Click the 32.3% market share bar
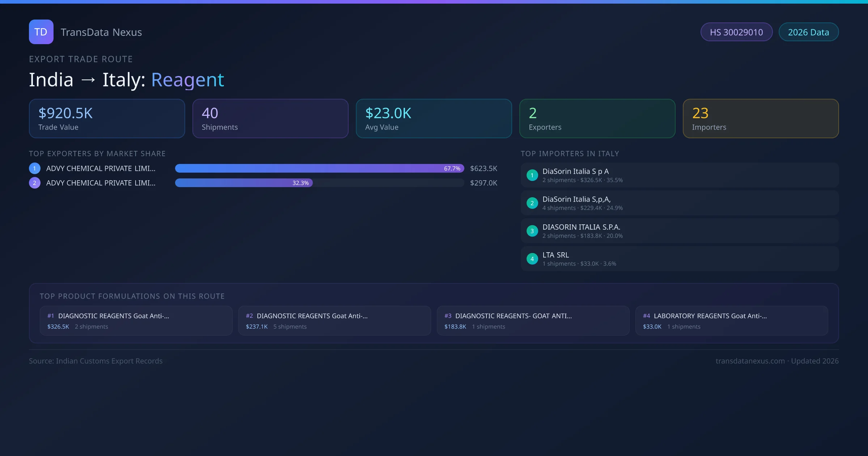This screenshot has width=868, height=456. (x=244, y=183)
